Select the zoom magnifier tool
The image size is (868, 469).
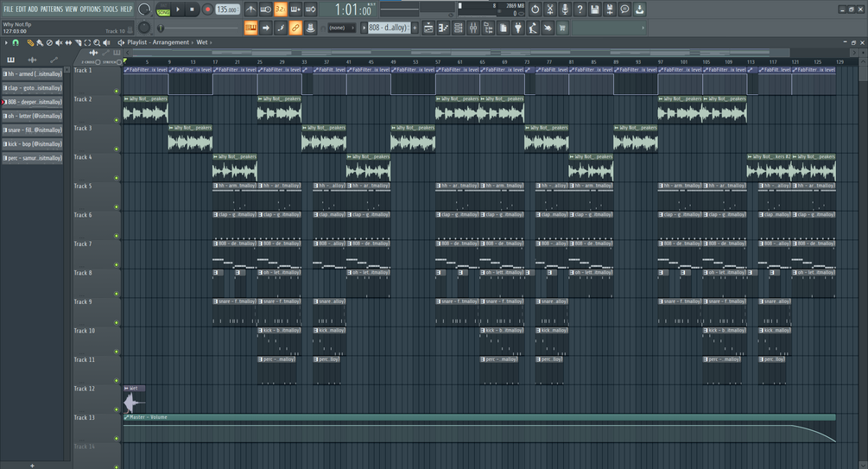coord(97,42)
